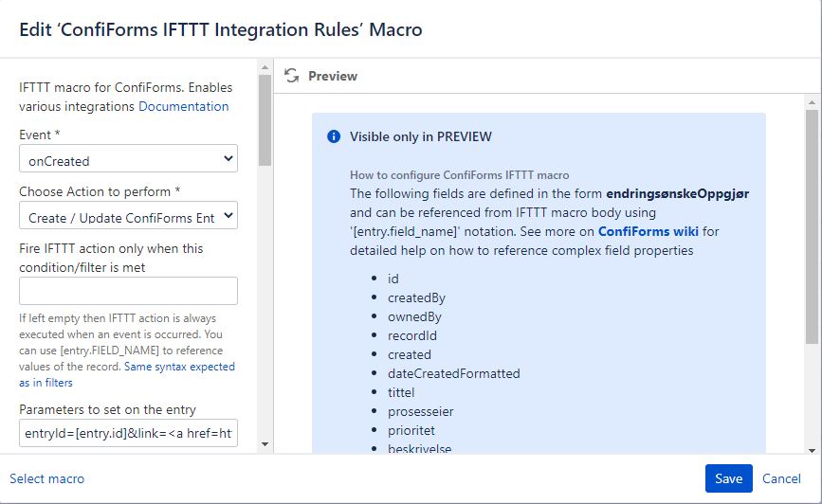This screenshot has width=822, height=504.
Task: Open the Same syntax expected as in filters link
Action: tap(127, 374)
